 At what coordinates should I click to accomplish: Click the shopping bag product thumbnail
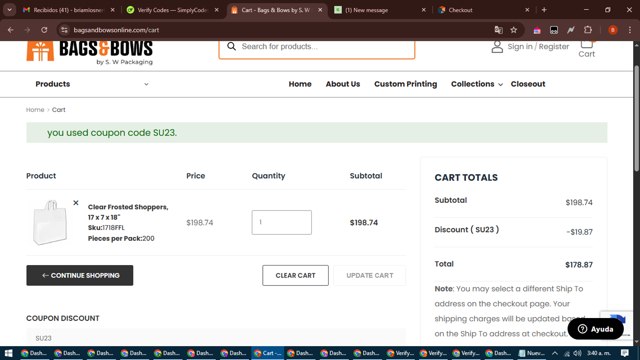[50, 222]
